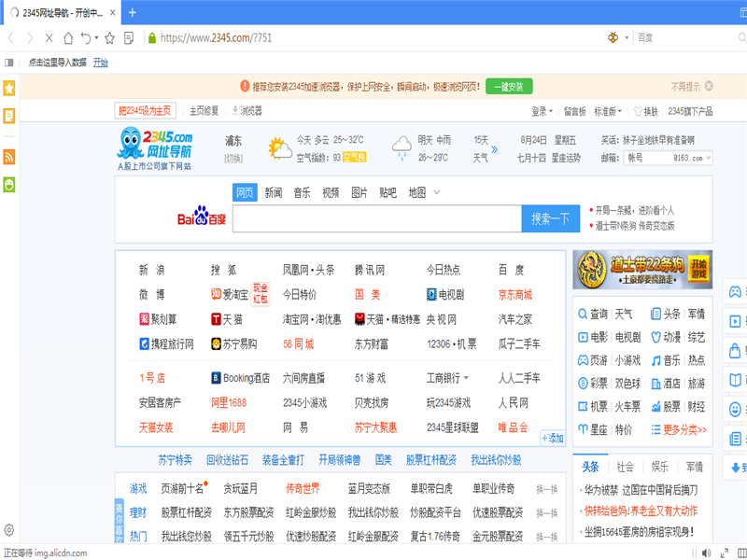
Task: Select the 新闻 search tab
Action: click(x=274, y=192)
